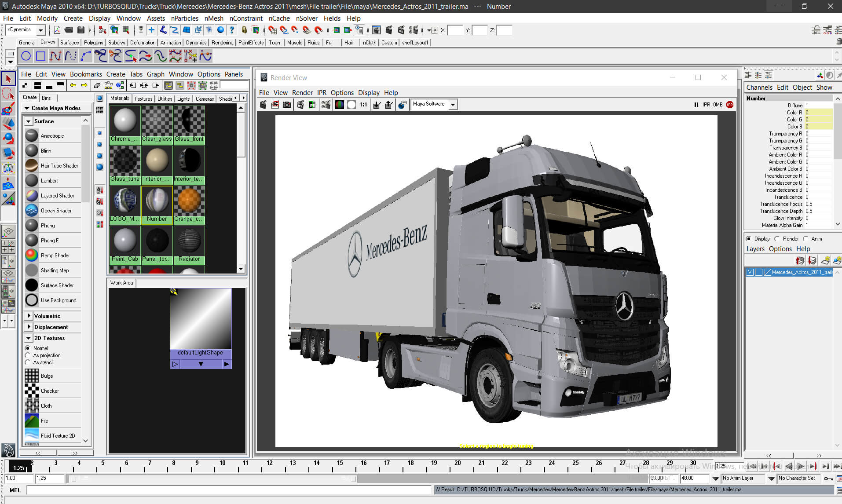Click the MEL command line label
The width and height of the screenshot is (842, 504).
tap(15, 490)
